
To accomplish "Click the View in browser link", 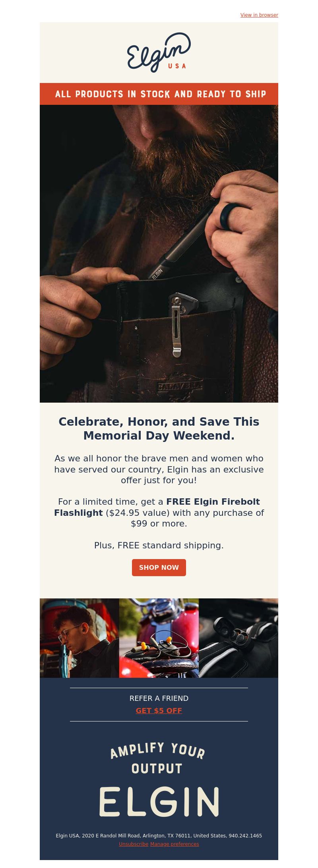I will [x=259, y=15].
